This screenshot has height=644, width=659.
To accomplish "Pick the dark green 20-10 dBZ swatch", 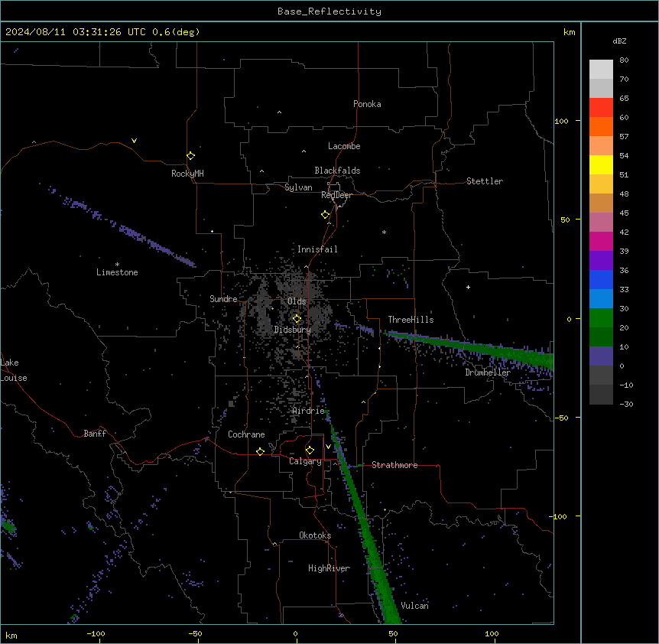I will [x=601, y=337].
